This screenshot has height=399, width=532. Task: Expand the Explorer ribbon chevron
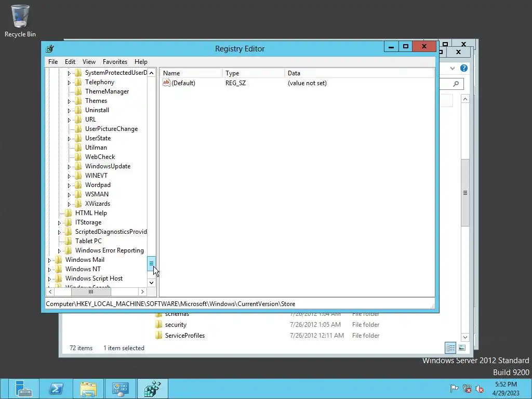[x=453, y=68]
